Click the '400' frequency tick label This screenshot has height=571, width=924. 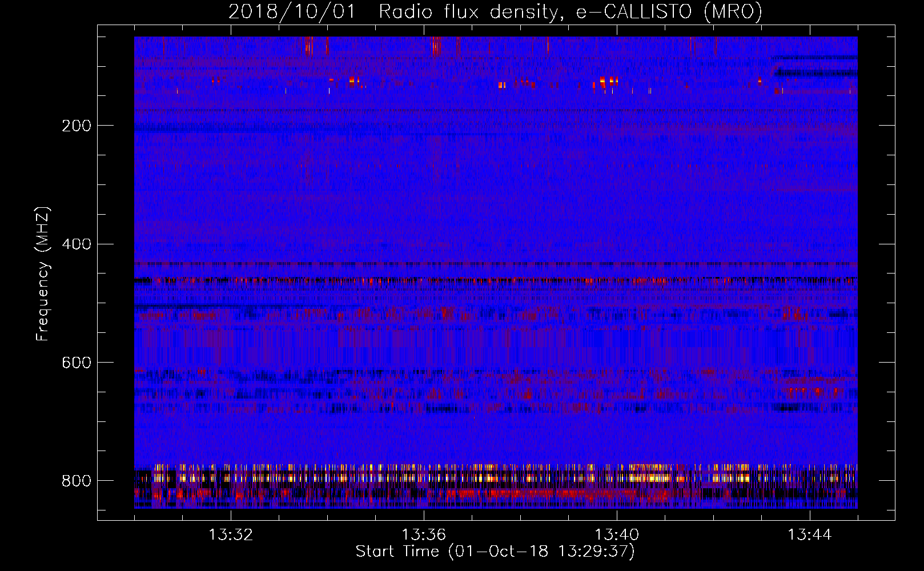(x=77, y=244)
